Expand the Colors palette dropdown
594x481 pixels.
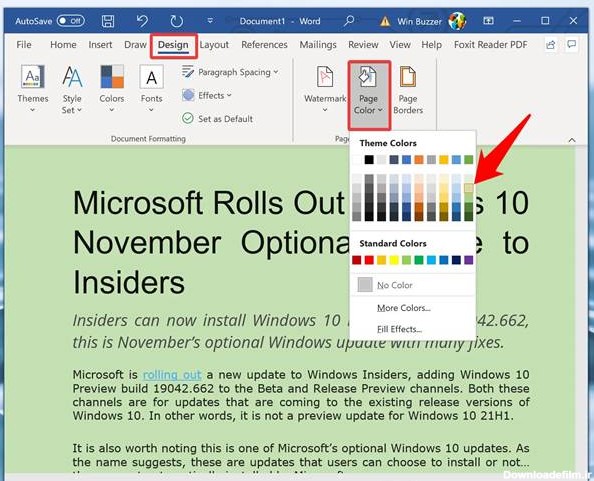click(x=112, y=89)
